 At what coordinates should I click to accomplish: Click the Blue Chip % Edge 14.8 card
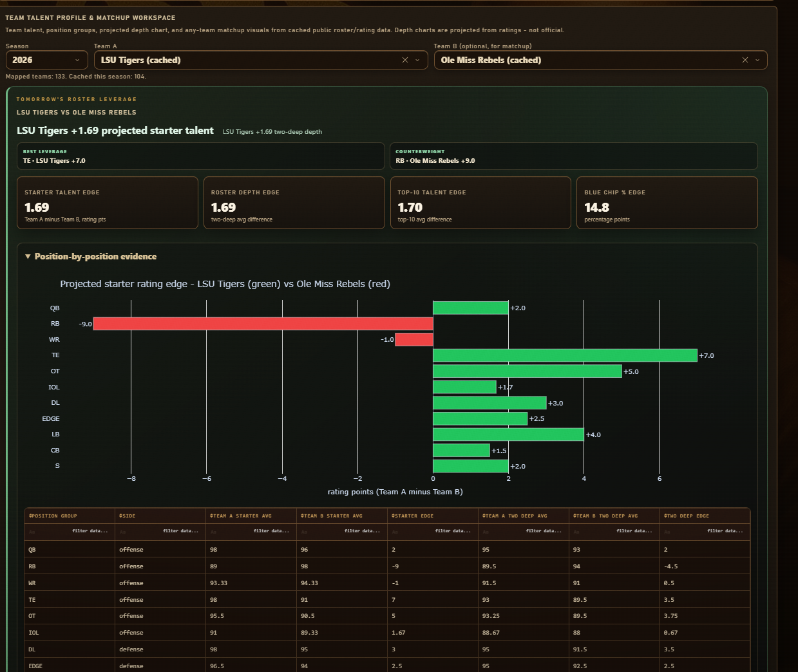[x=667, y=203]
